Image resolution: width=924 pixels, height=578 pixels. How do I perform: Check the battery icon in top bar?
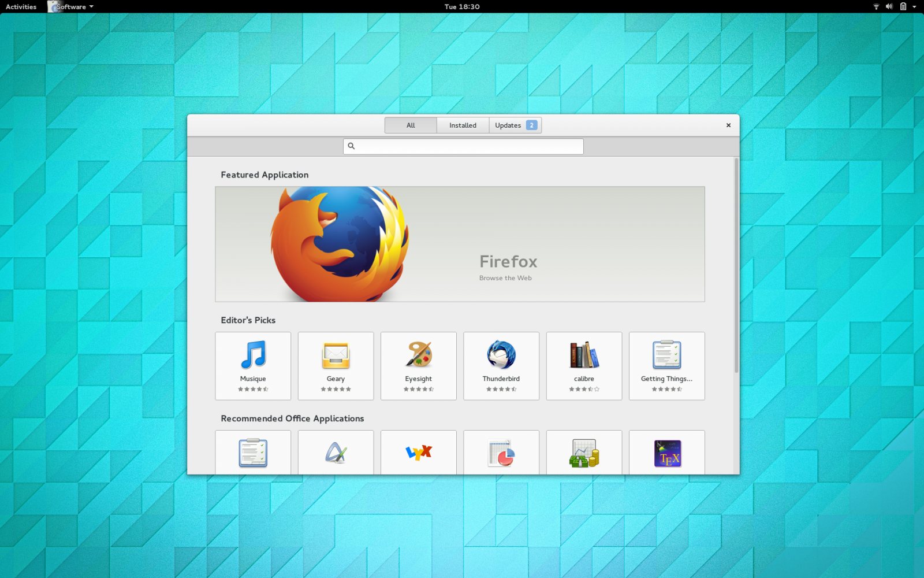(903, 6)
